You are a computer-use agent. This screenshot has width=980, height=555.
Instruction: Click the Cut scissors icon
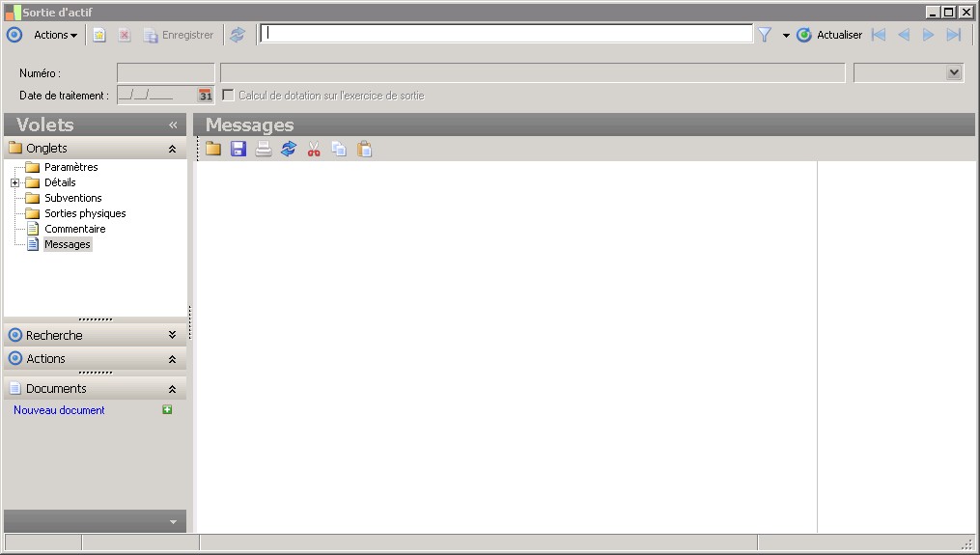click(314, 149)
